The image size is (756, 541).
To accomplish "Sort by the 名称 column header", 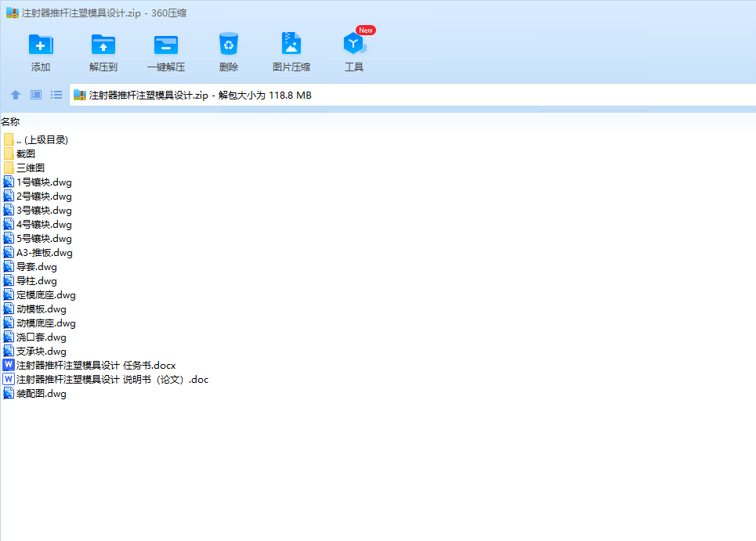I will click(x=10, y=122).
